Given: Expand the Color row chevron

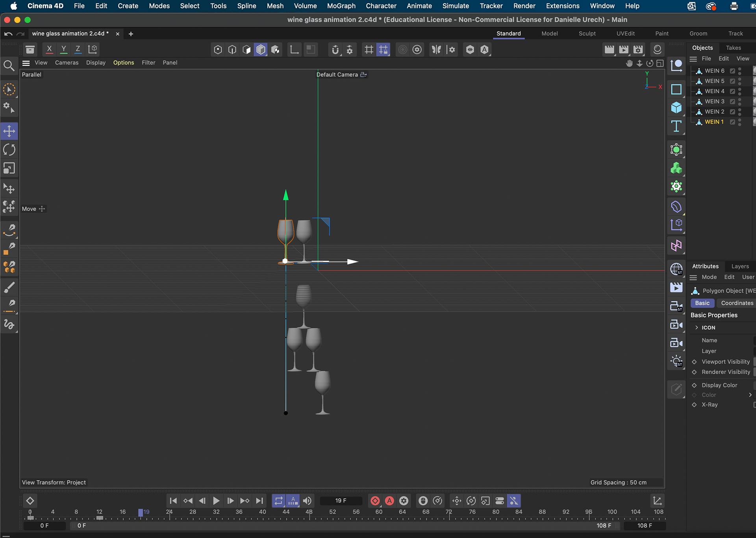Looking at the screenshot, I should tap(750, 395).
